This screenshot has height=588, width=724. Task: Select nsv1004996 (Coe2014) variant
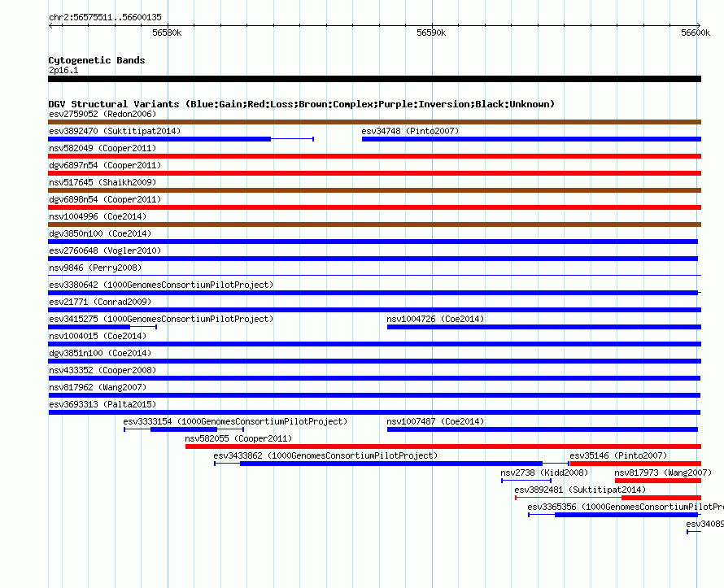coord(374,224)
